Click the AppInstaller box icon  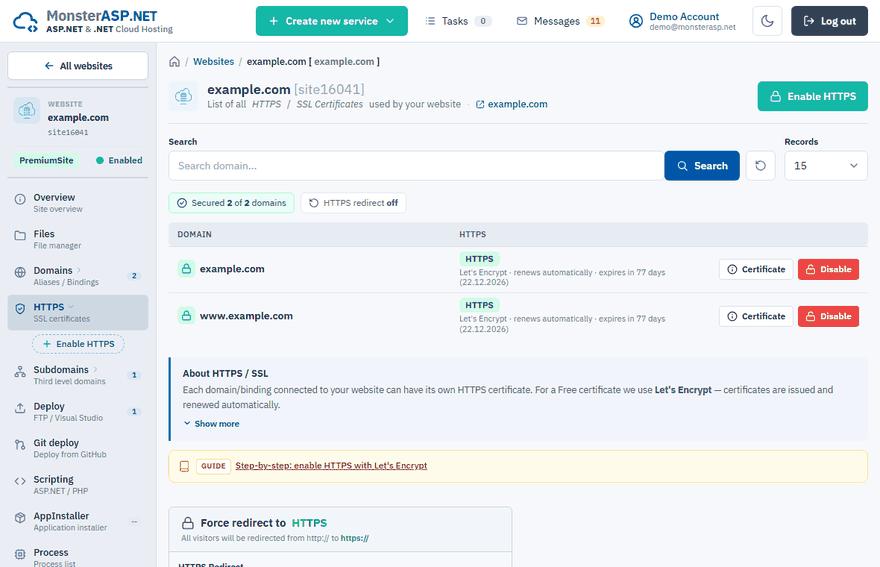(20, 518)
